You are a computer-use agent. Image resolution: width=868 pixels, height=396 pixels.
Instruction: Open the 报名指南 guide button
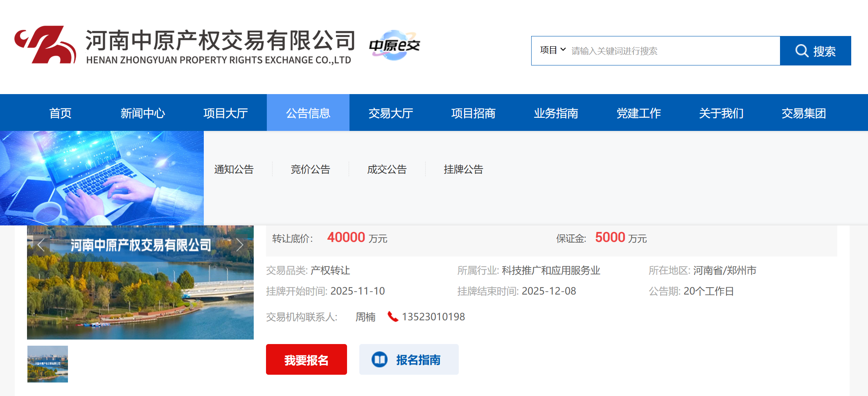pos(409,360)
